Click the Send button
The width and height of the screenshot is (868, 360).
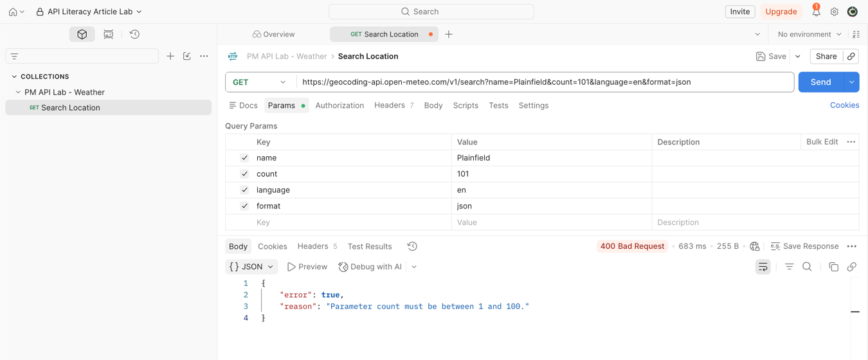click(x=821, y=82)
